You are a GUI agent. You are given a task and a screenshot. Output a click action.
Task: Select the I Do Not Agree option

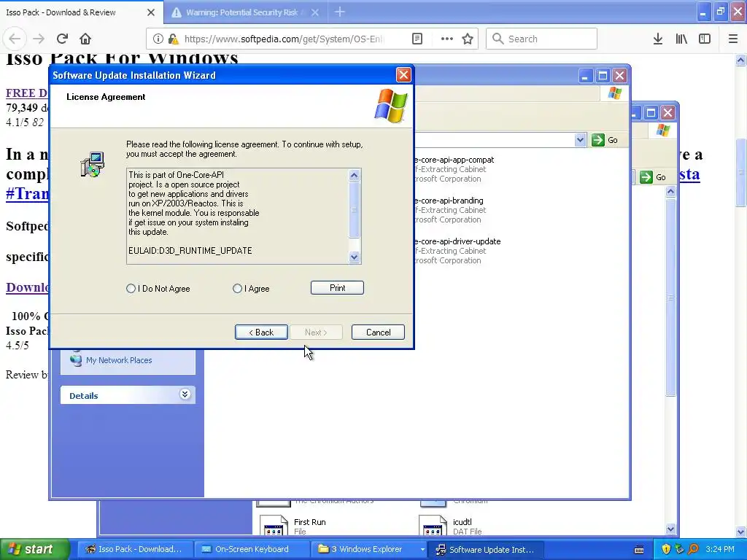point(131,289)
